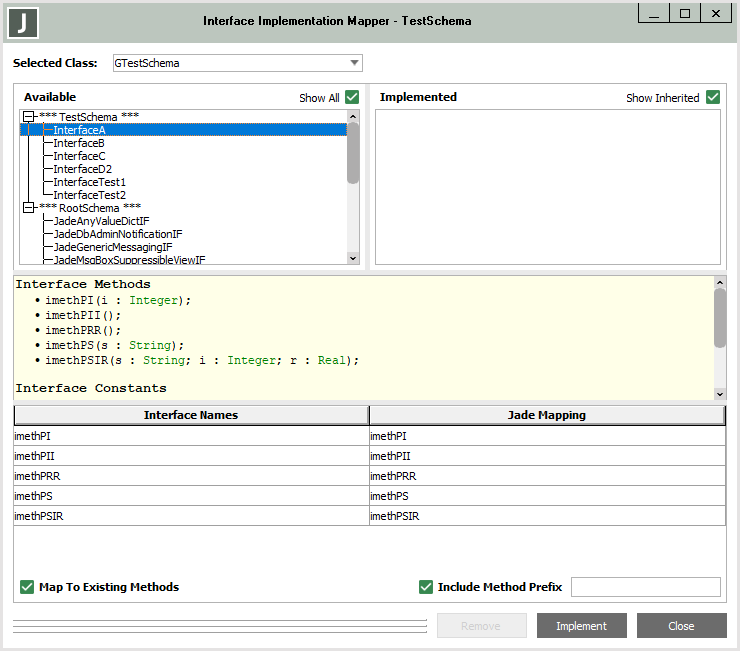Select InterfaceC in Available list
The image size is (740, 651).
(79, 156)
